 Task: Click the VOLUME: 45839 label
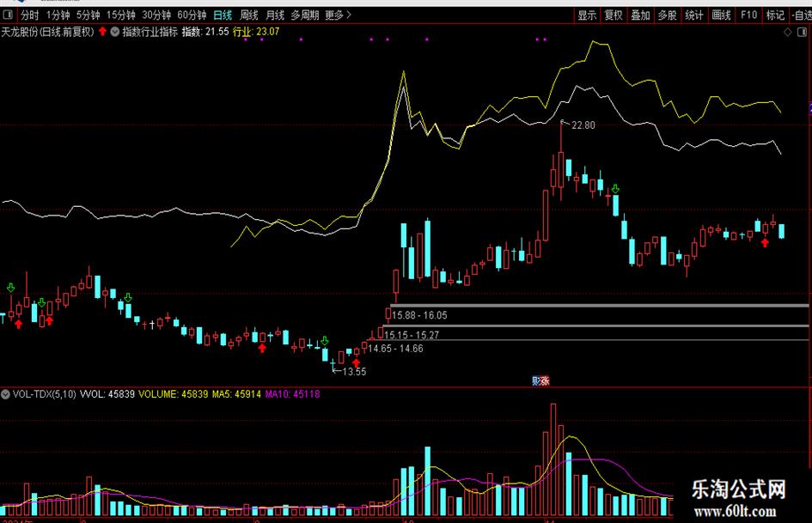[x=174, y=394]
